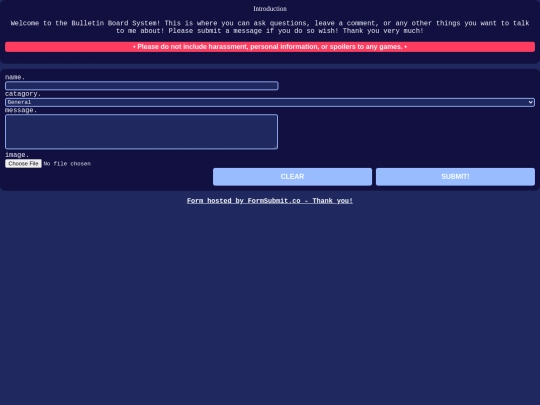Screen dimensions: 540x405
Task: Focus the message text area
Action: click(142, 132)
